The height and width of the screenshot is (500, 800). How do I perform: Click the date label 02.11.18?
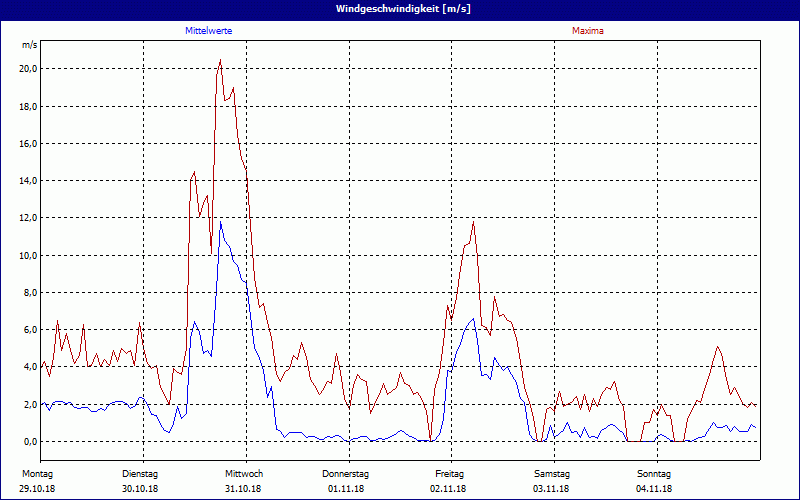450,489
